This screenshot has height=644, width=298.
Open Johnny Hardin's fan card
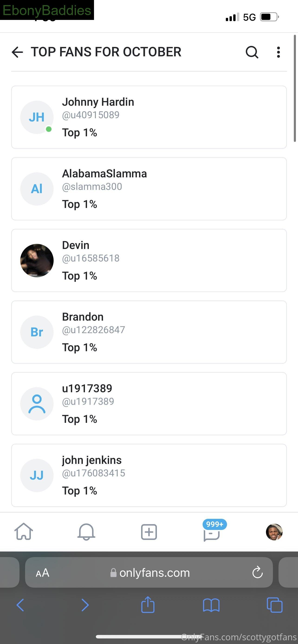149,117
